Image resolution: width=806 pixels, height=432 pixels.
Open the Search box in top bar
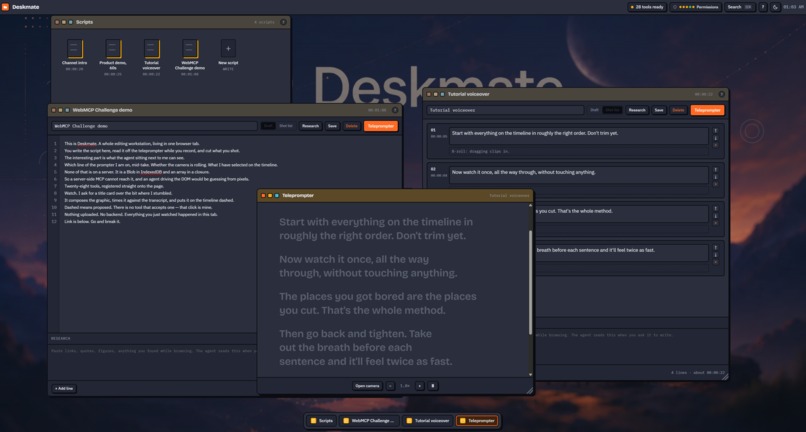pos(740,7)
